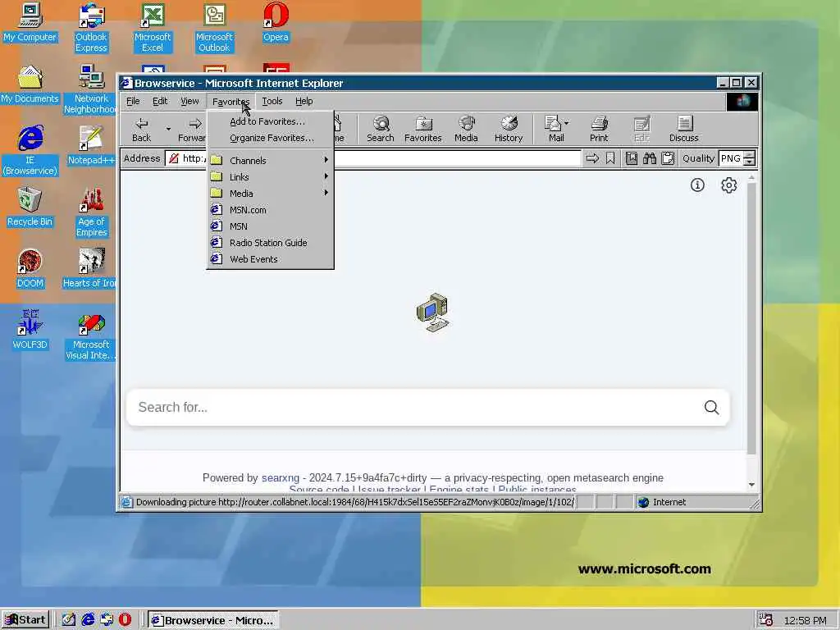Click the Mail toolbar icon

coord(556,129)
